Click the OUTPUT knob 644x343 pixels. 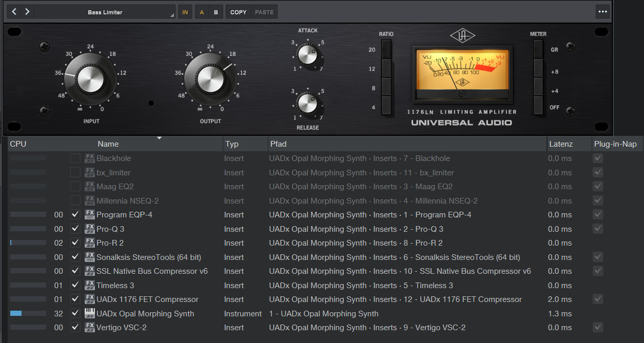[x=210, y=78]
